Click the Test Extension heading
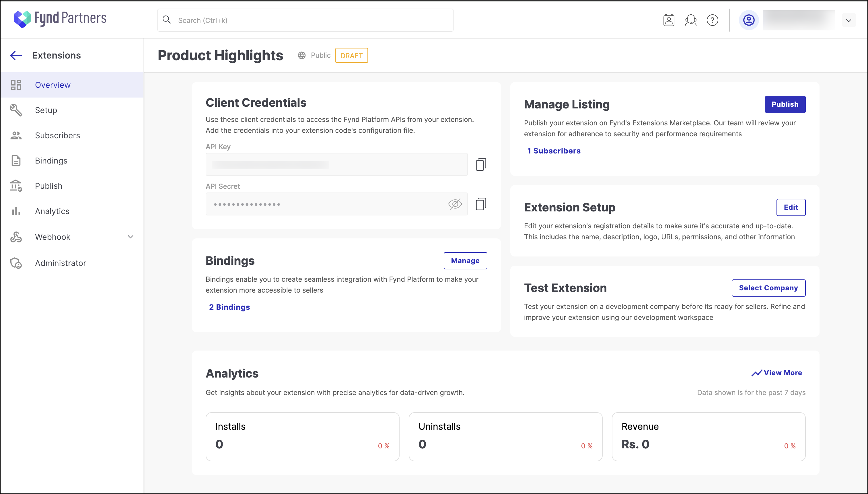The image size is (868, 494). pos(565,288)
